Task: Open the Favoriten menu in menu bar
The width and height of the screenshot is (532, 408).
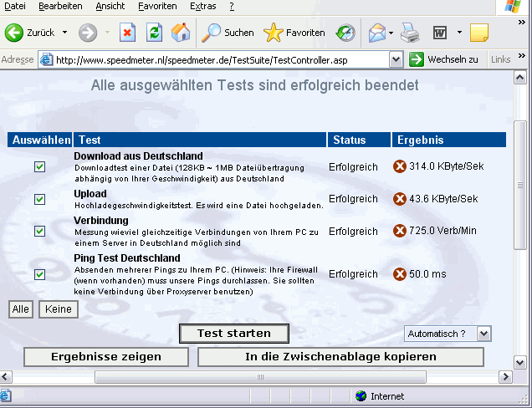Action: (157, 6)
